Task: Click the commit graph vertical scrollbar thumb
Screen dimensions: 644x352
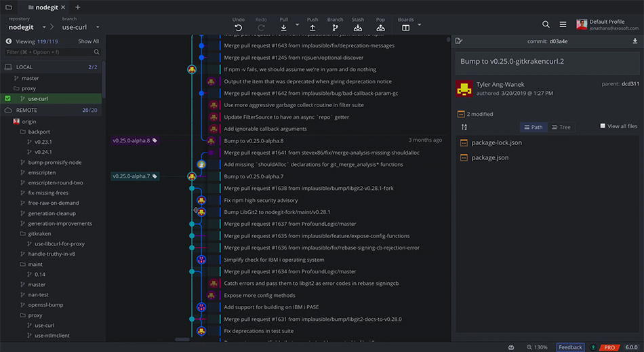Action: tap(449, 40)
